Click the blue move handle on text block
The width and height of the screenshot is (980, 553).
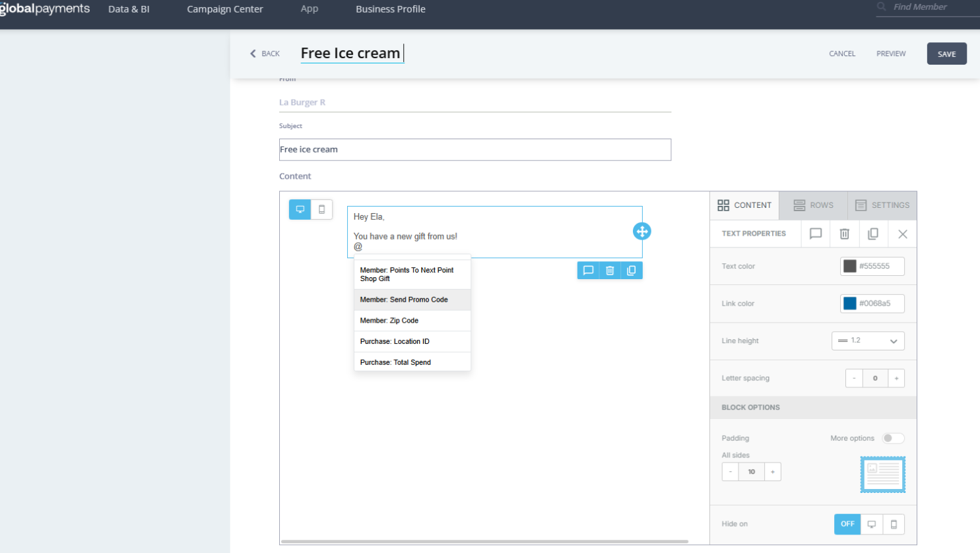(x=641, y=231)
